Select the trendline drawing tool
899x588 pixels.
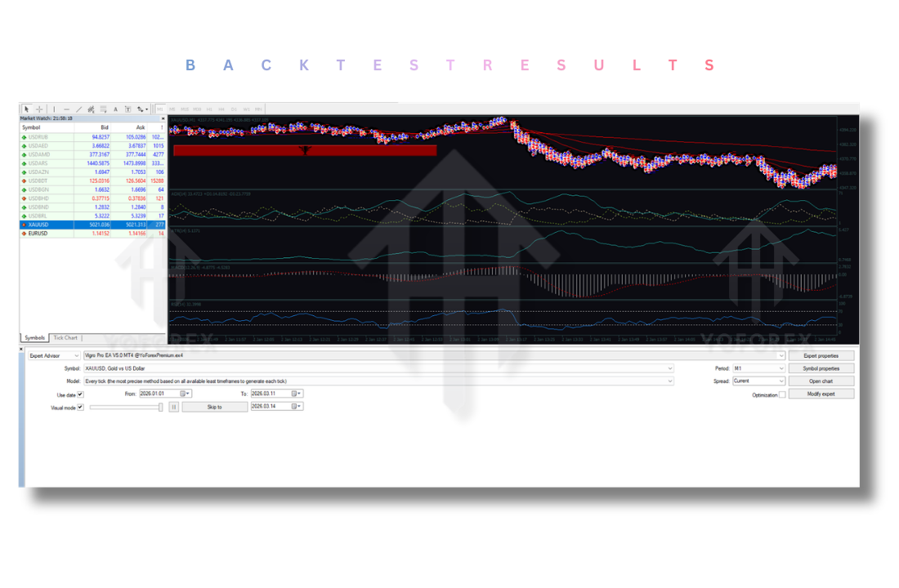pos(78,108)
